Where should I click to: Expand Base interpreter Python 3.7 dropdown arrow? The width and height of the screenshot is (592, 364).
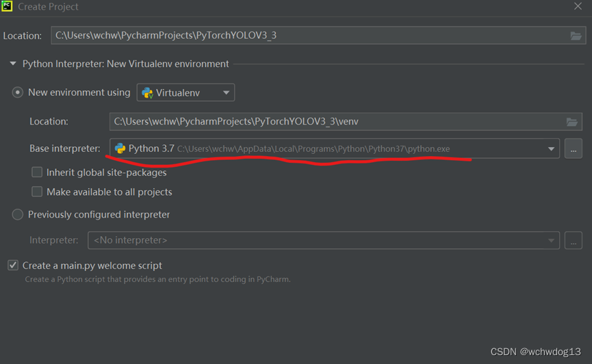click(551, 148)
